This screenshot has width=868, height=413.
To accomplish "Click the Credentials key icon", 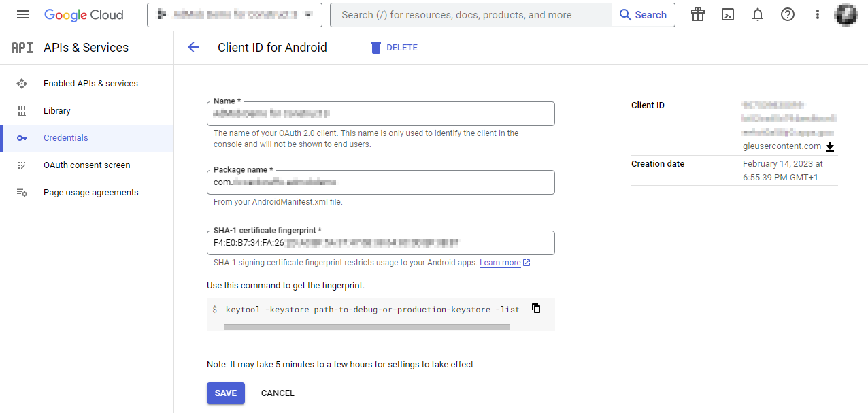I will 22,138.
